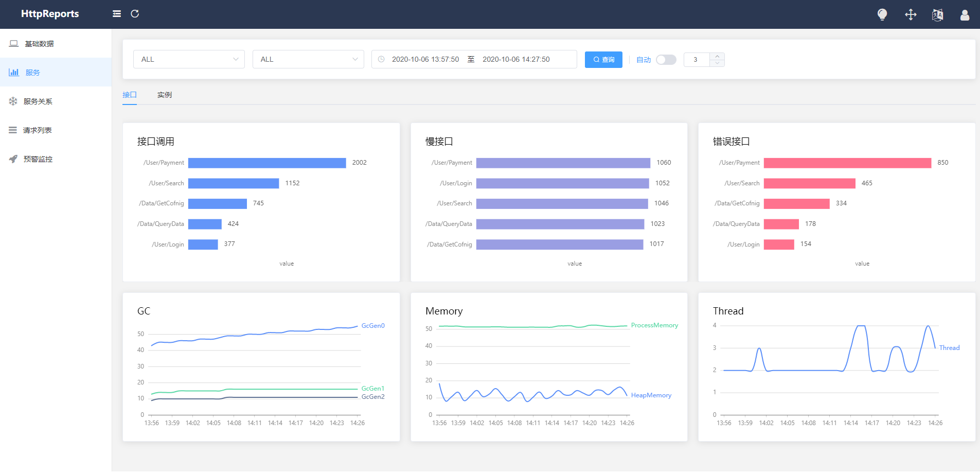Screen dimensions: 980x473
Task: Increase the refresh interval stepper value
Action: tap(717, 56)
